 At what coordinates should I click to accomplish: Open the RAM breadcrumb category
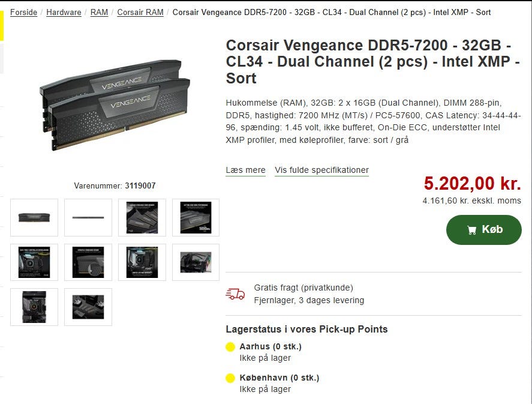pos(99,12)
